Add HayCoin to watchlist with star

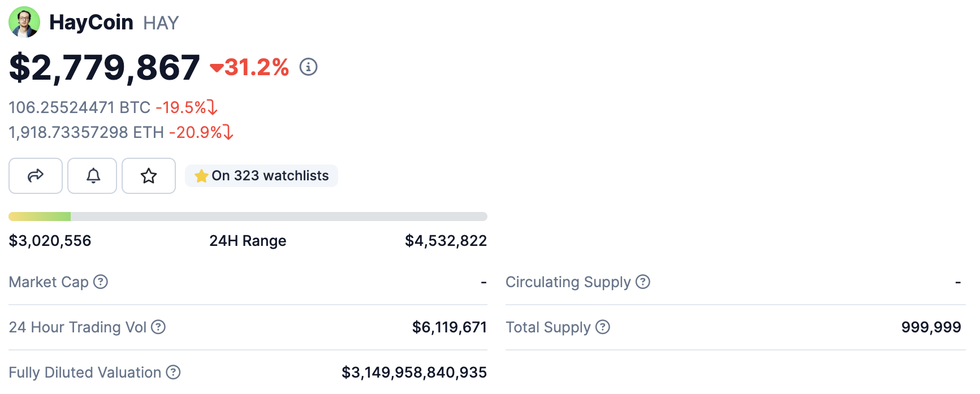coord(149,176)
